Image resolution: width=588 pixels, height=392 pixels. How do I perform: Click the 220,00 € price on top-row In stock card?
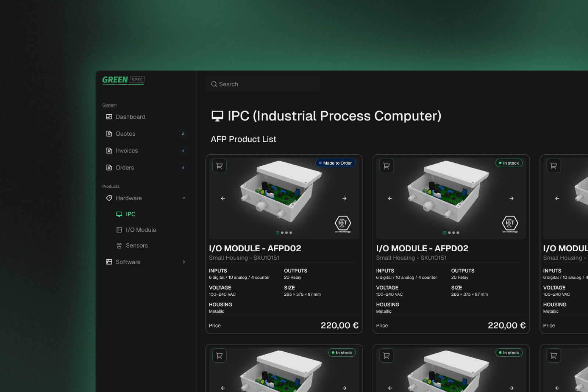pos(507,326)
